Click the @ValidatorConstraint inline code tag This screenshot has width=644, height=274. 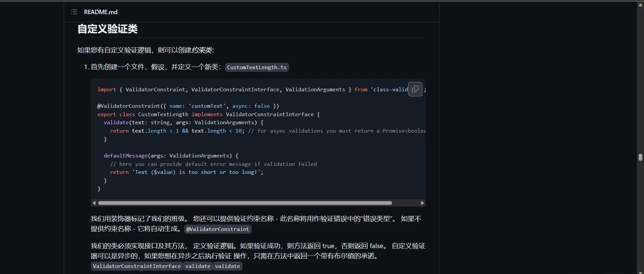[x=218, y=229]
